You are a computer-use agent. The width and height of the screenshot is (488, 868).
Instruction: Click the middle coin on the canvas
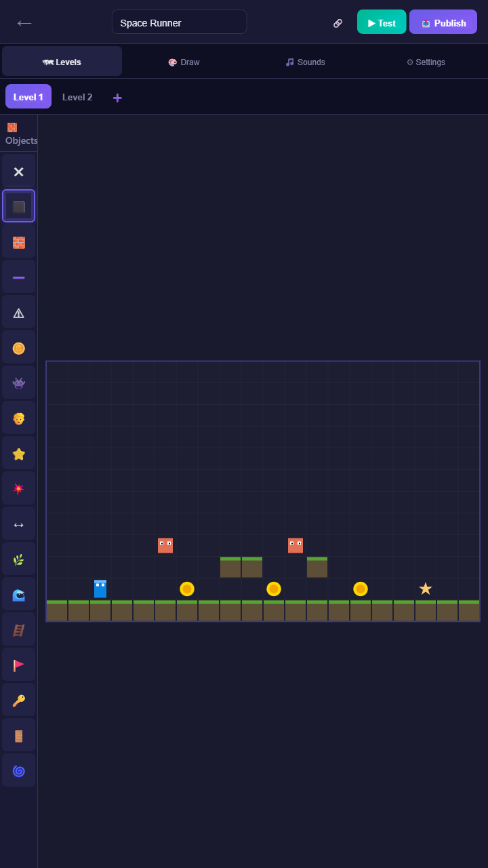click(274, 589)
